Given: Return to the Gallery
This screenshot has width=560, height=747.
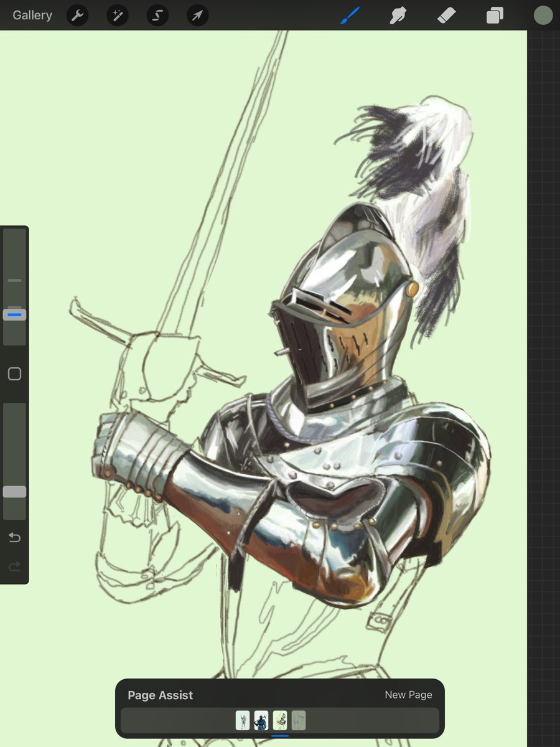Looking at the screenshot, I should click(x=32, y=15).
